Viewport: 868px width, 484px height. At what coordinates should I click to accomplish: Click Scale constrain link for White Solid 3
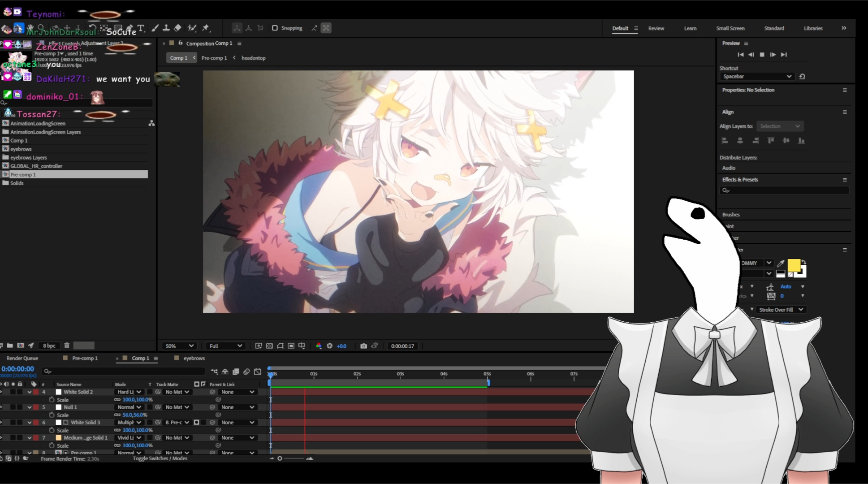point(117,430)
